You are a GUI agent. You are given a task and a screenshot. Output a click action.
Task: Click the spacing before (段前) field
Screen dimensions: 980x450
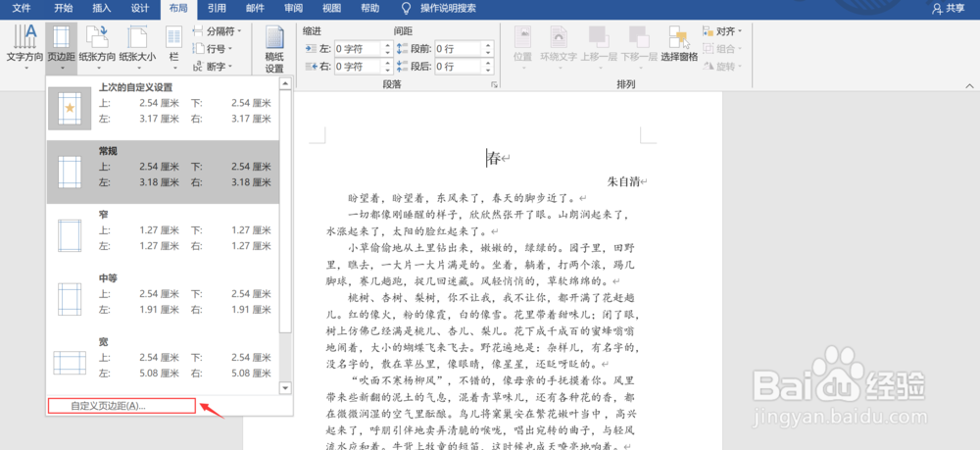(459, 49)
